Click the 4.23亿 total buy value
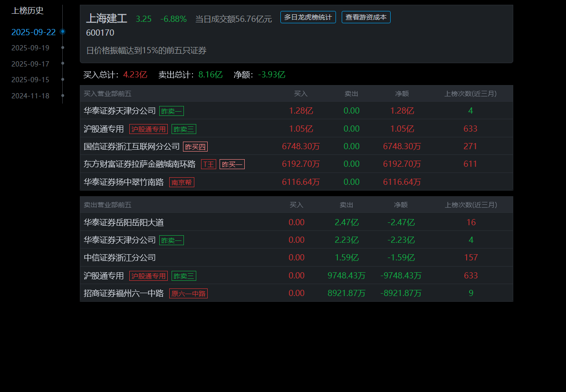Image resolution: width=566 pixels, height=392 pixels. tap(135, 75)
